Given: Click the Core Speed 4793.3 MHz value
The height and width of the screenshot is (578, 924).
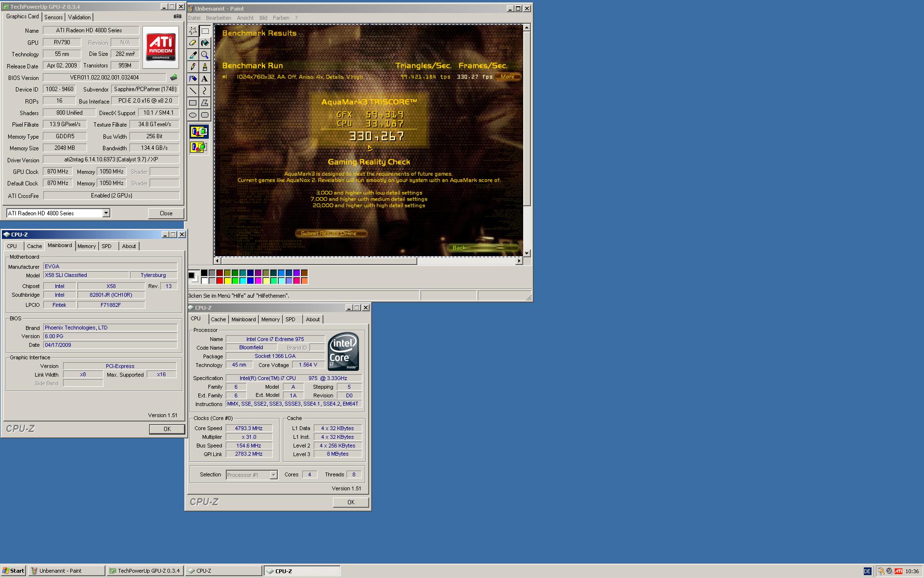Looking at the screenshot, I should 249,428.
